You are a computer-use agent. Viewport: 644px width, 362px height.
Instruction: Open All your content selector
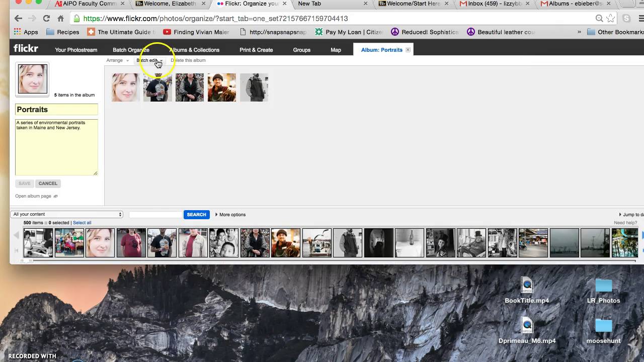(x=67, y=214)
